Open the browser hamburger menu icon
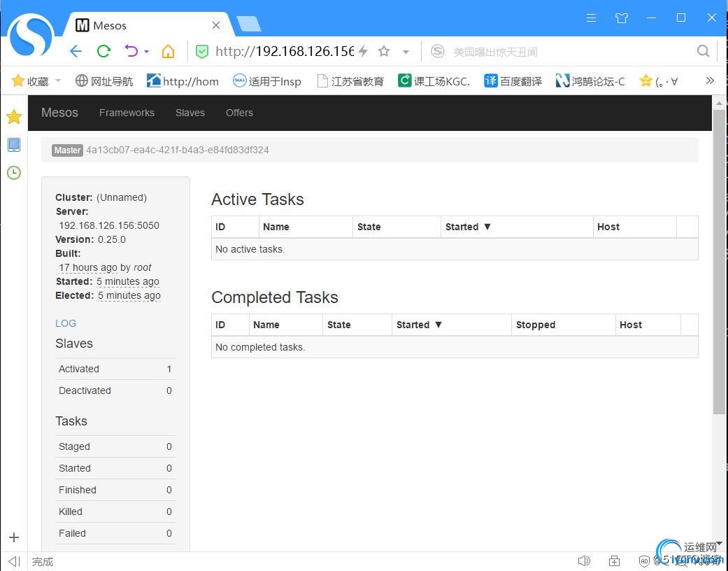Screen dimensions: 728x571 pyautogui.click(x=591, y=17)
